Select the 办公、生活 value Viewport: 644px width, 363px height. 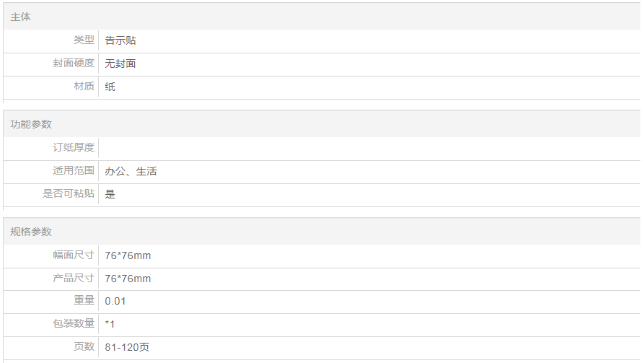[131, 171]
